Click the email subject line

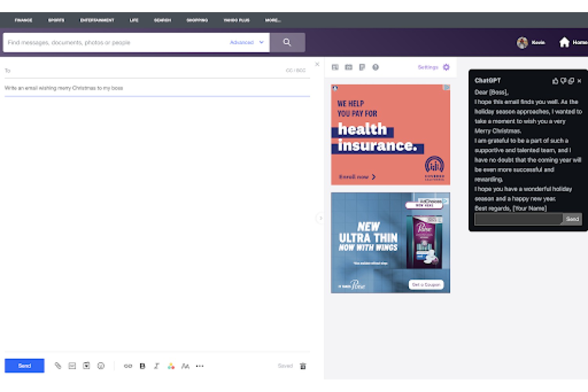[157, 88]
